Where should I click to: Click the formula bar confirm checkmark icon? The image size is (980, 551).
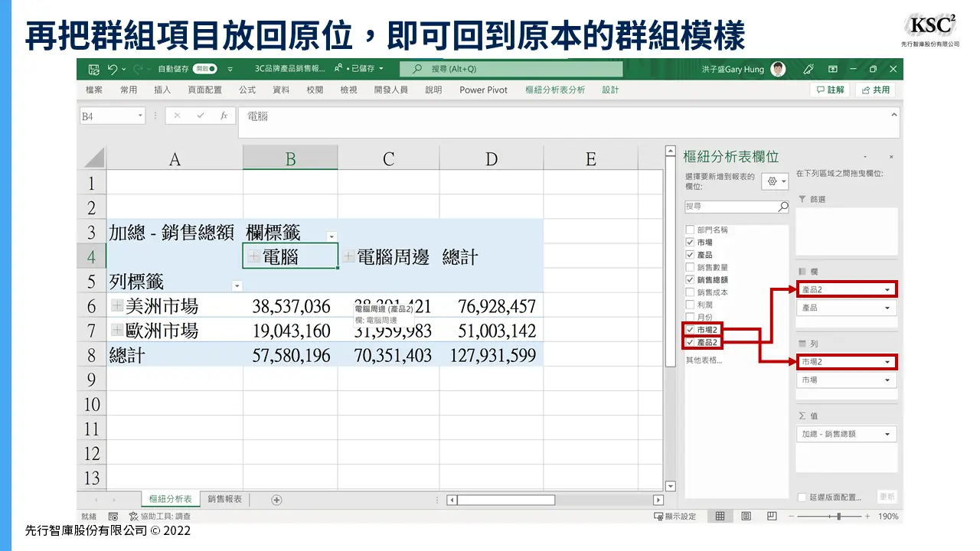point(201,116)
